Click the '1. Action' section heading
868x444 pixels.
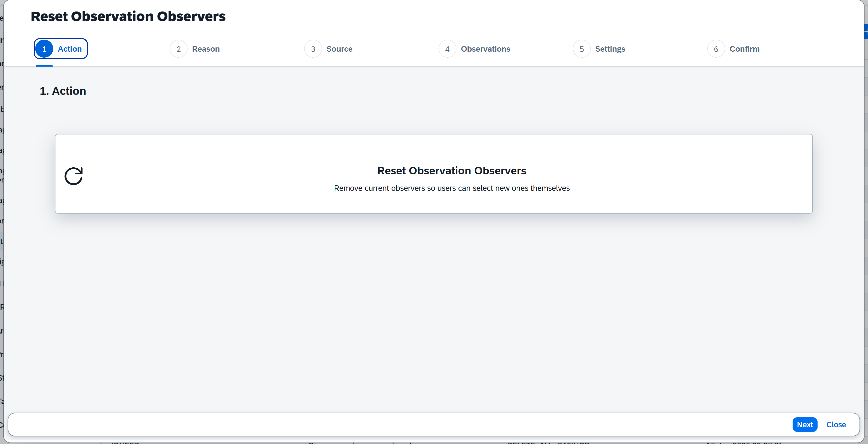tap(63, 91)
